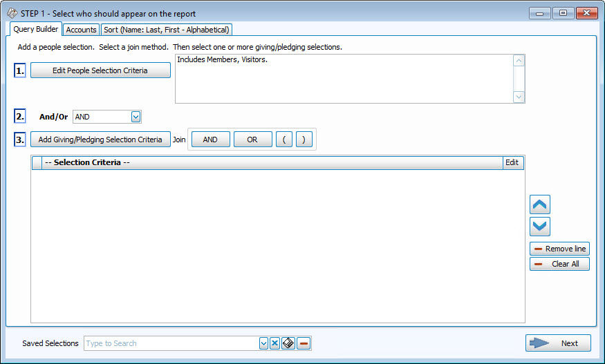Viewport: 605px width, 364px height.
Task: Click the move line up arrow
Action: click(x=539, y=204)
